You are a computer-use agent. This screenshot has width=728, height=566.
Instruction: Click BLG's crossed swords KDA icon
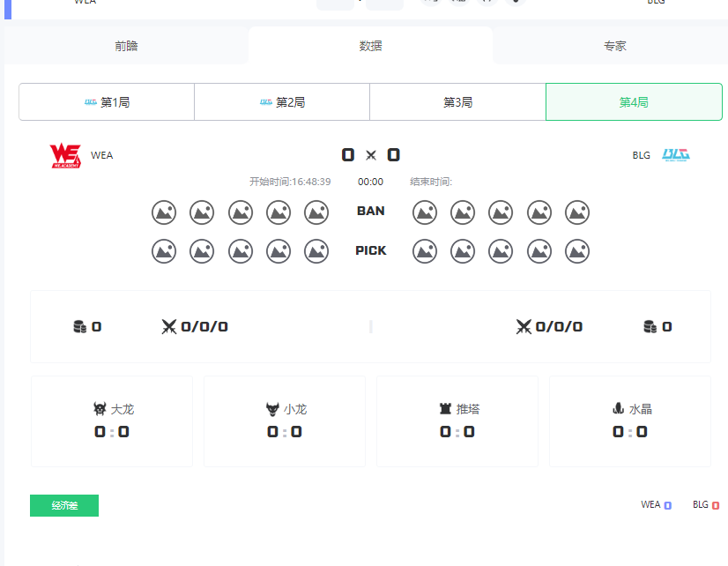pos(524,327)
